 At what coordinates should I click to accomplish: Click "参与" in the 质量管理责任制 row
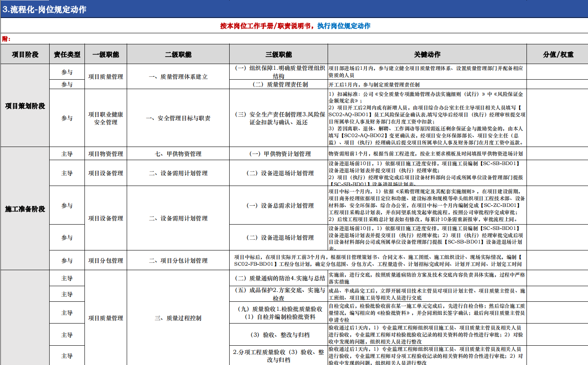(x=67, y=85)
